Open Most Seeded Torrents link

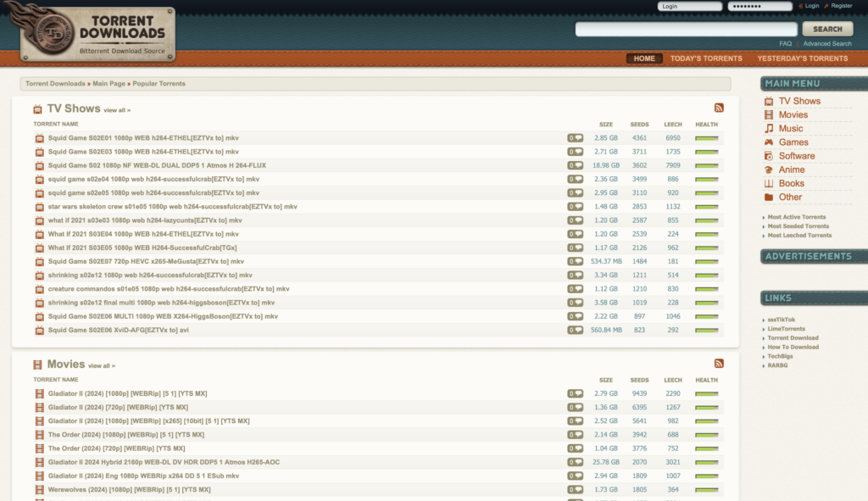click(798, 226)
